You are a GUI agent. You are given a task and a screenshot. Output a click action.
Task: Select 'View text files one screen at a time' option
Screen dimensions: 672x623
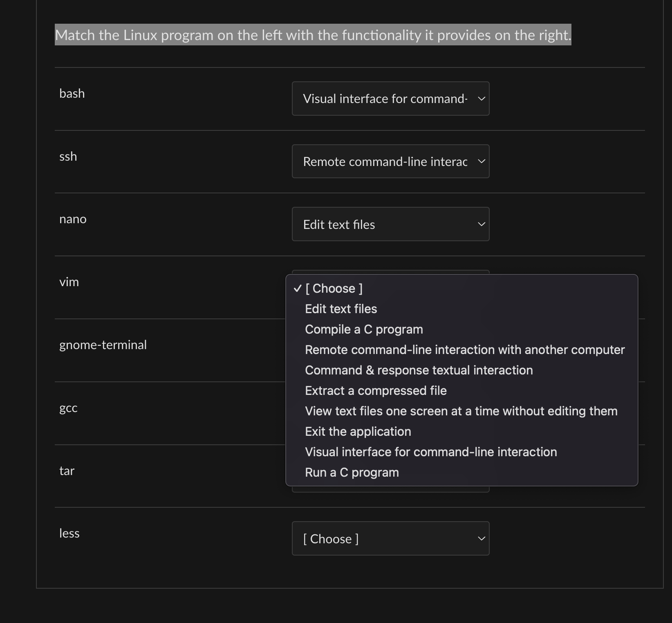[461, 411]
